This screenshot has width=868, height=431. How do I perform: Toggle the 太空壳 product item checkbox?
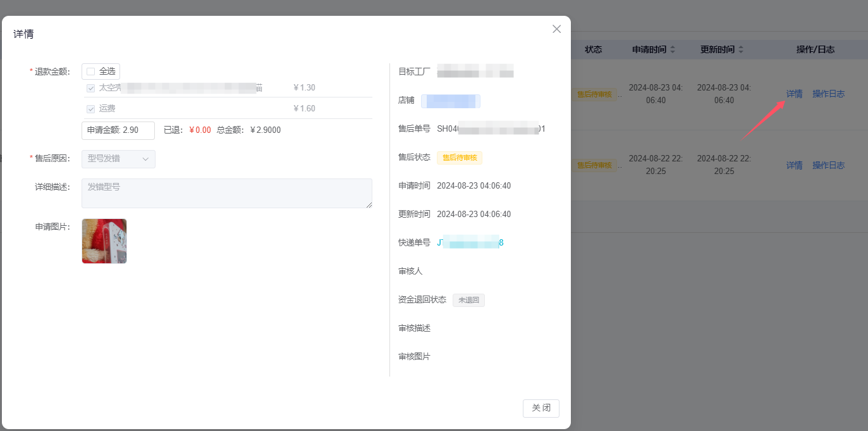click(91, 88)
